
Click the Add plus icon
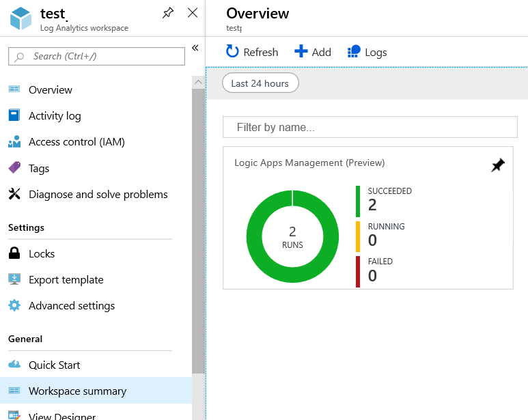coord(301,52)
